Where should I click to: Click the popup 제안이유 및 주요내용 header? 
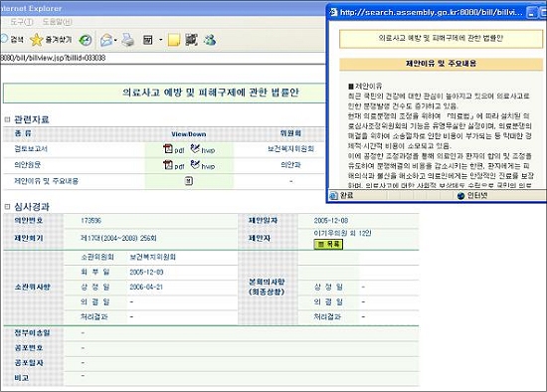[x=441, y=64]
